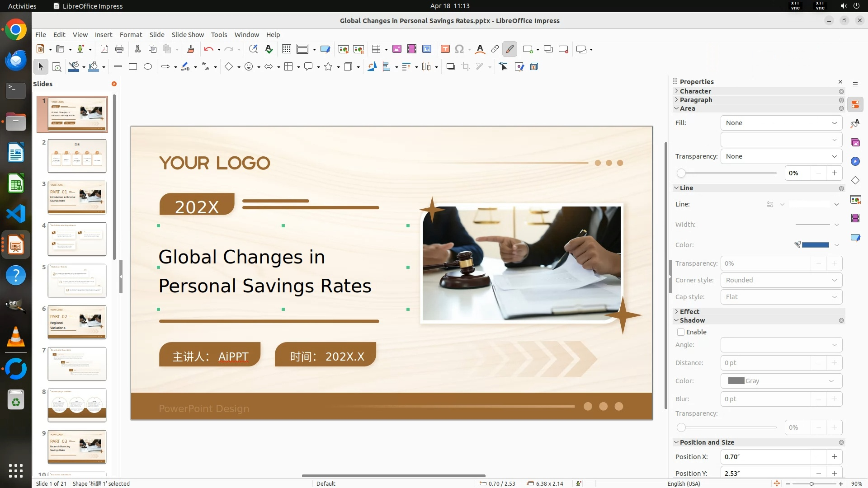The width and height of the screenshot is (868, 488).
Task: Click the Insert Table icon
Action: pos(376,49)
